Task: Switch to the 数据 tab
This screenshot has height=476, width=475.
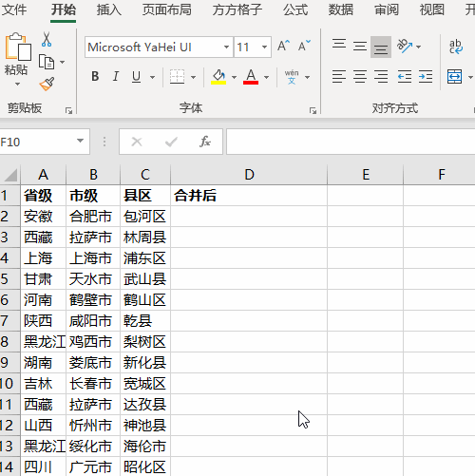Action: (x=341, y=10)
